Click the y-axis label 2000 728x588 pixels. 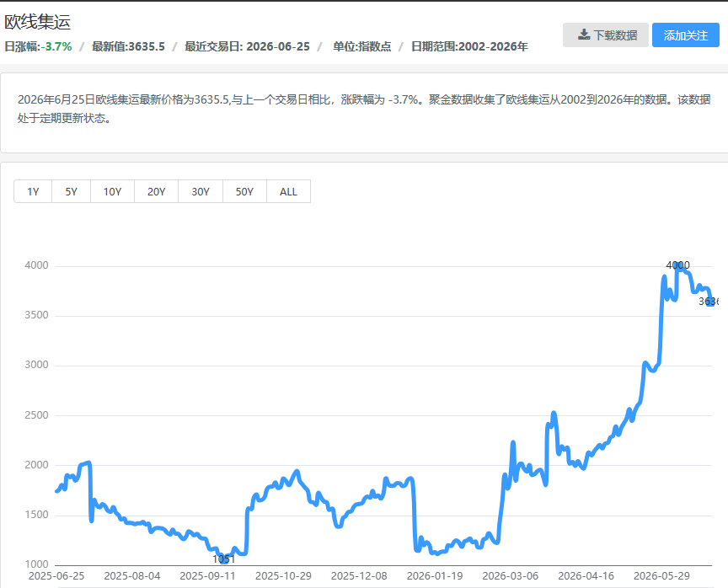click(37, 464)
